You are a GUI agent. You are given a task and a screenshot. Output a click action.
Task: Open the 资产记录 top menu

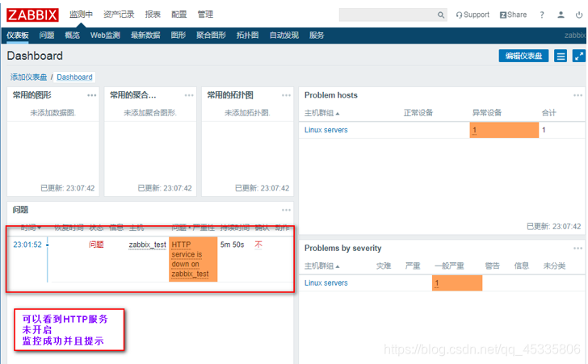(x=119, y=15)
